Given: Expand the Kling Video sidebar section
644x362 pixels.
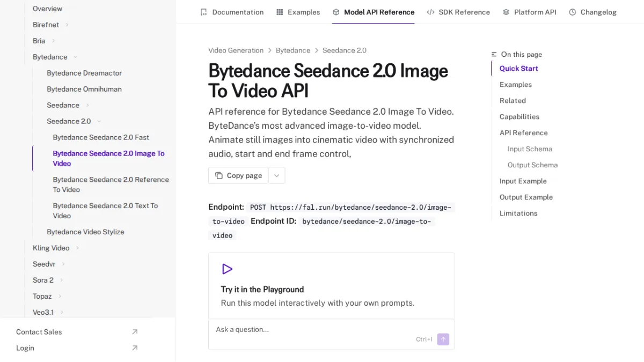Looking at the screenshot, I should [77, 248].
